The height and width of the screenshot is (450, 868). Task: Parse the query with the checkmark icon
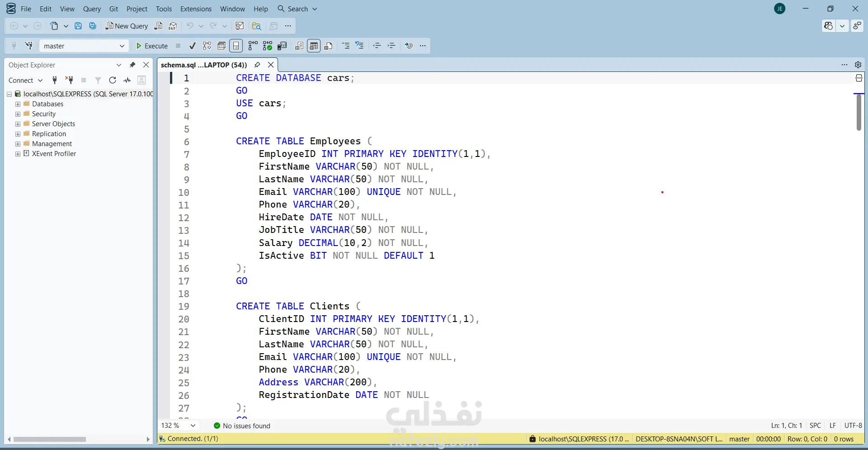pos(193,46)
